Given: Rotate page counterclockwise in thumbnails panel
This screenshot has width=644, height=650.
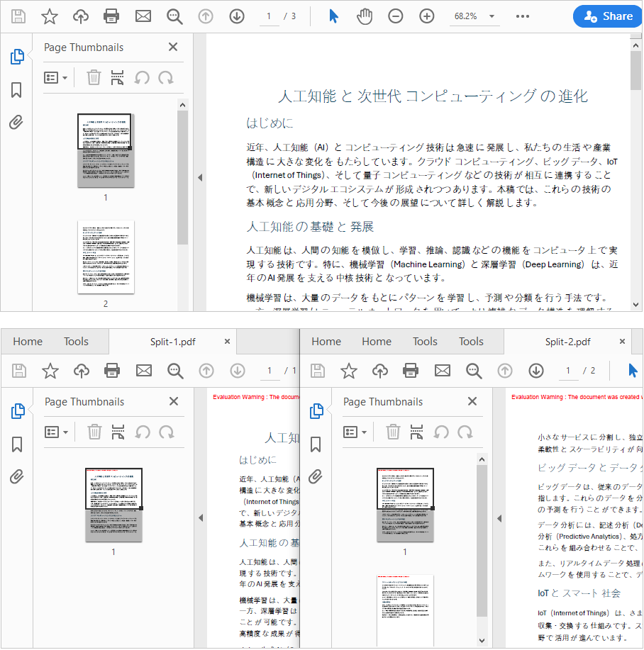Looking at the screenshot, I should 142,77.
